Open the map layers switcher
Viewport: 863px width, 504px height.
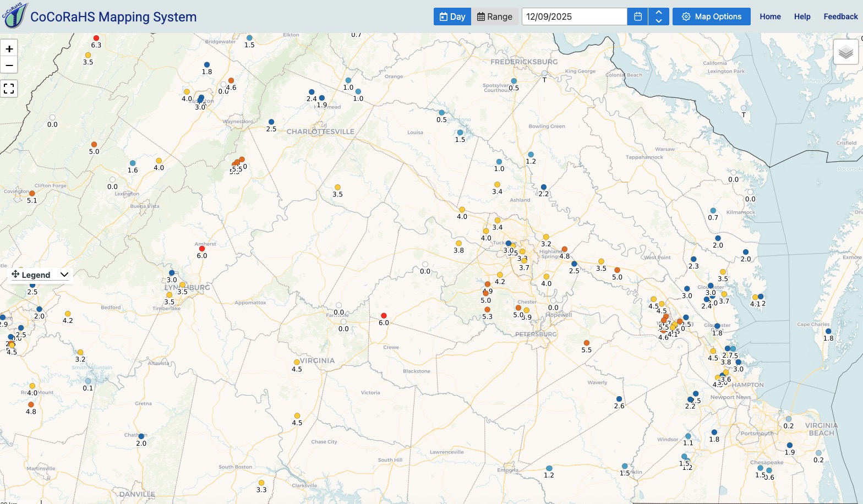coord(845,53)
